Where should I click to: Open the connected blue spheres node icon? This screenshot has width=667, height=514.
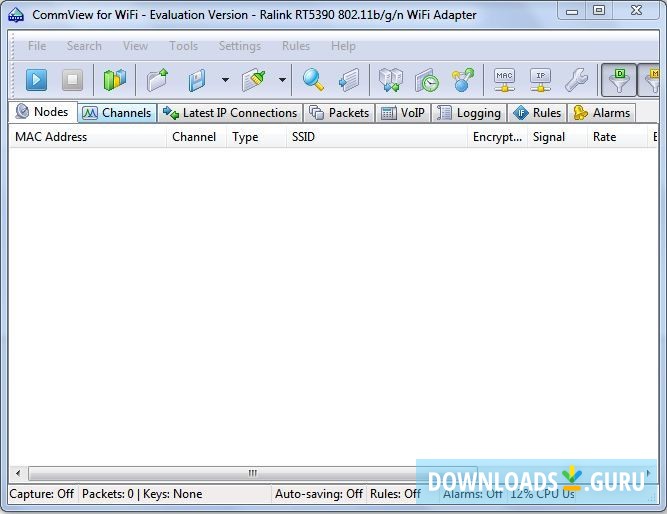pyautogui.click(x=463, y=80)
